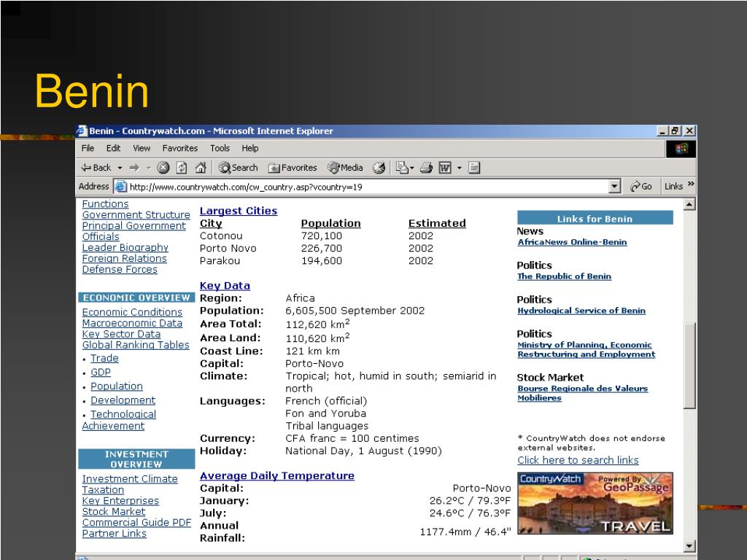The image size is (747, 560).
Task: Go to the Home page icon
Action: click(201, 168)
